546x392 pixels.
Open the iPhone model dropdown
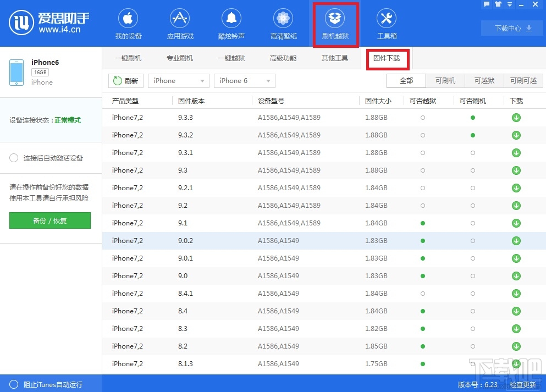click(178, 80)
